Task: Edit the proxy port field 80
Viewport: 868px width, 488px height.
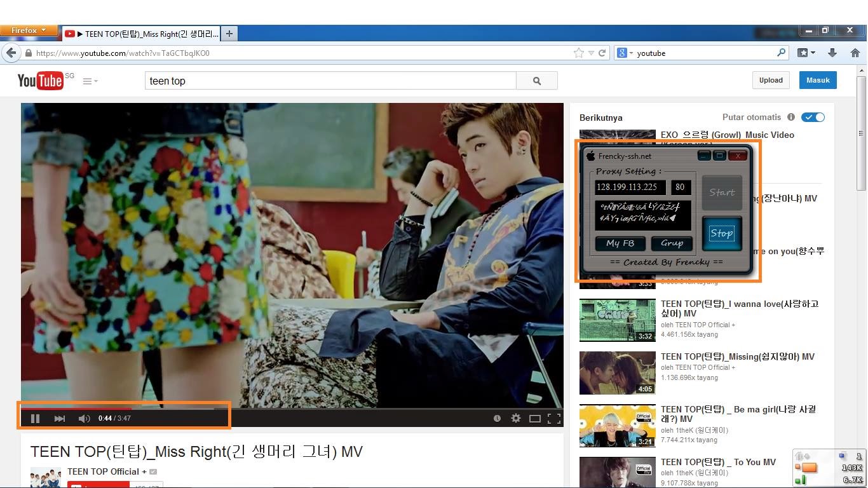Action: point(681,187)
